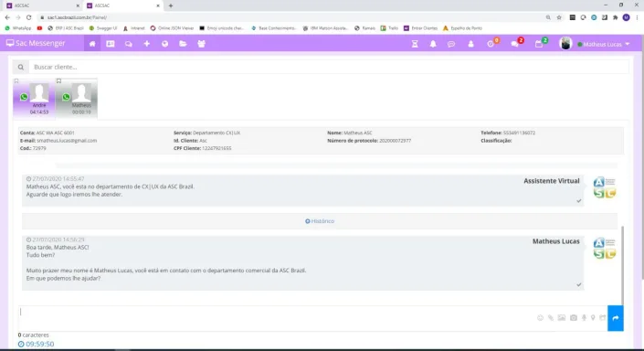Record audio with microphone icon

point(584,318)
